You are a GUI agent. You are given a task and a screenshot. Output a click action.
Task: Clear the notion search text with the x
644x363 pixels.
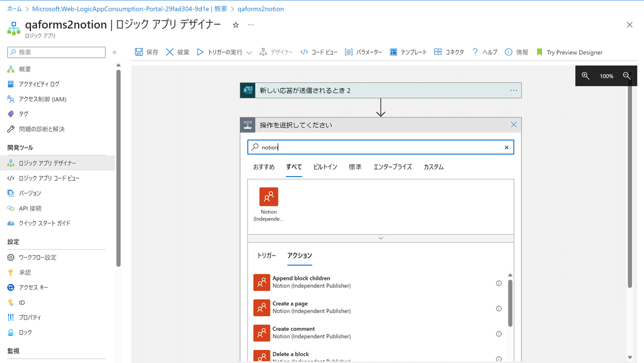506,147
